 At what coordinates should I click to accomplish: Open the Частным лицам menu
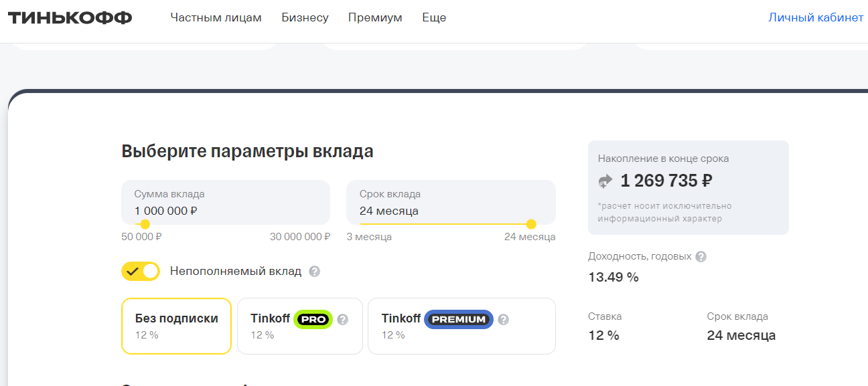coord(216,18)
